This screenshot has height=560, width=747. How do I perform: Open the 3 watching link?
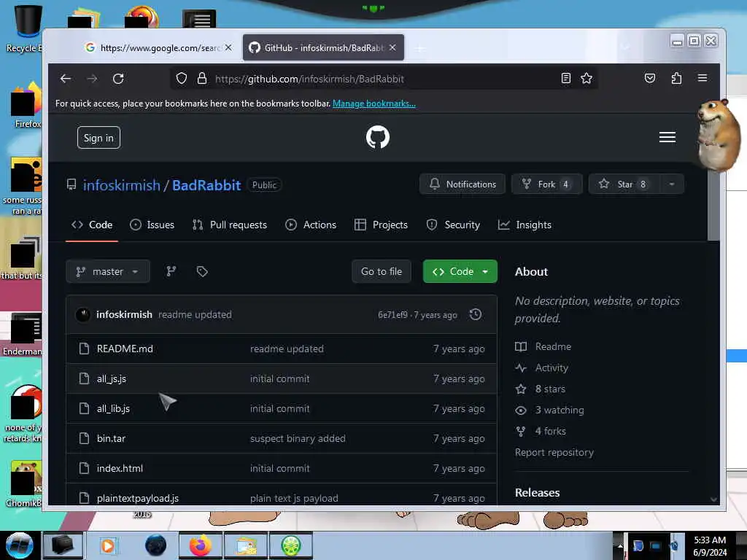(560, 410)
